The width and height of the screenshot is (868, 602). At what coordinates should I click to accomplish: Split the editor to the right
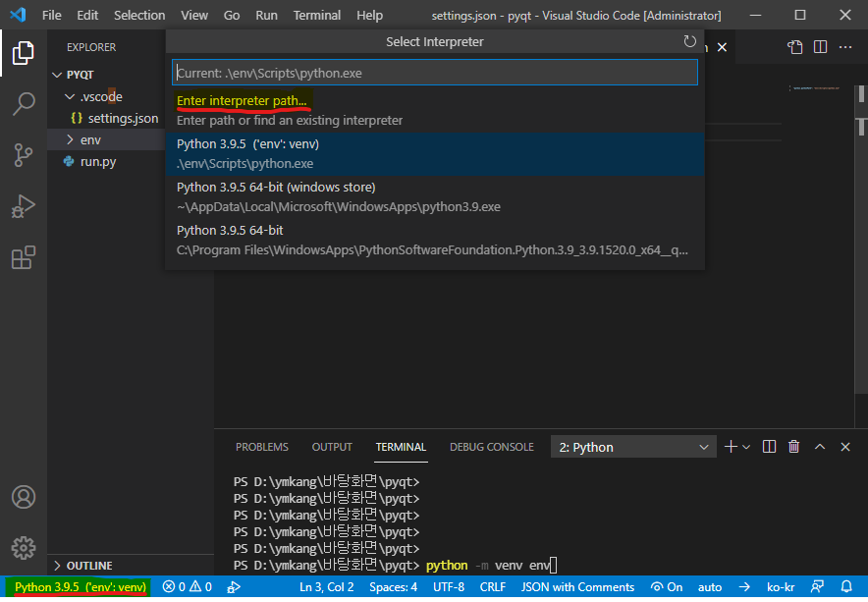821,47
